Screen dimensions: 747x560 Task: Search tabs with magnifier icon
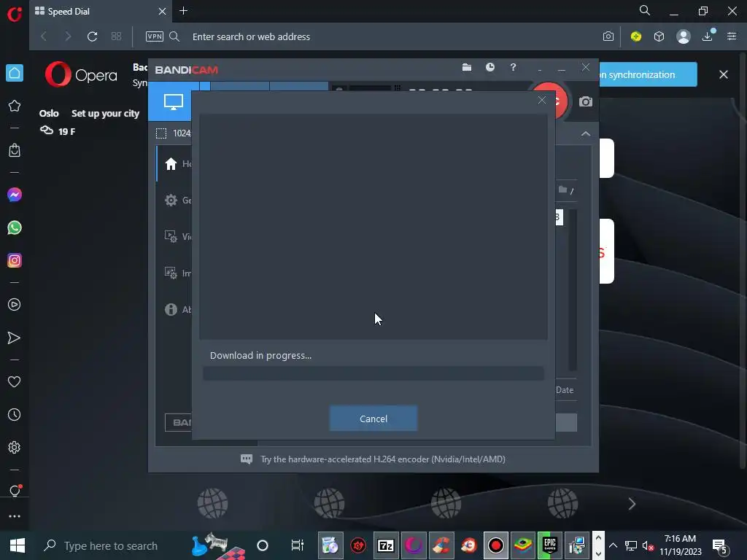point(645,10)
